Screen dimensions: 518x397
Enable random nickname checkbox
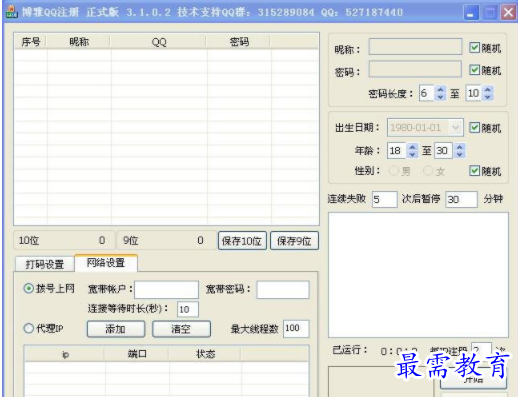point(474,48)
